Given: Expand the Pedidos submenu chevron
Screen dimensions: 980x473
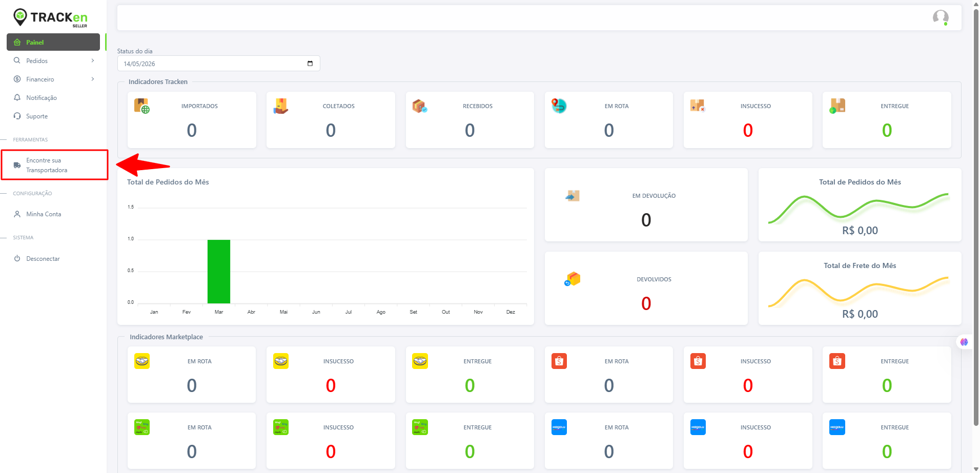Looking at the screenshot, I should (93, 60).
